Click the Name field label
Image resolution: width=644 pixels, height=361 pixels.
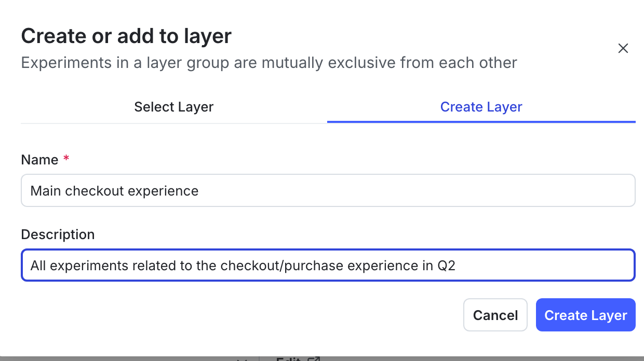pos(40,160)
